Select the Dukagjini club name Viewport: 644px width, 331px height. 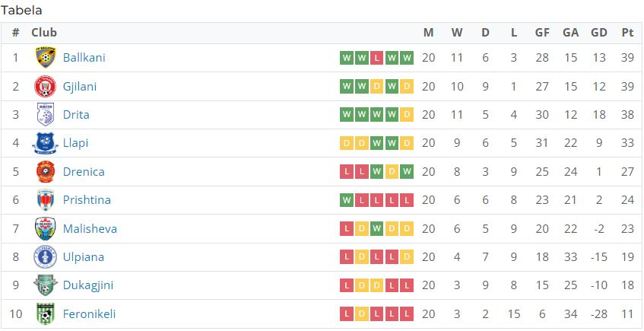point(88,285)
